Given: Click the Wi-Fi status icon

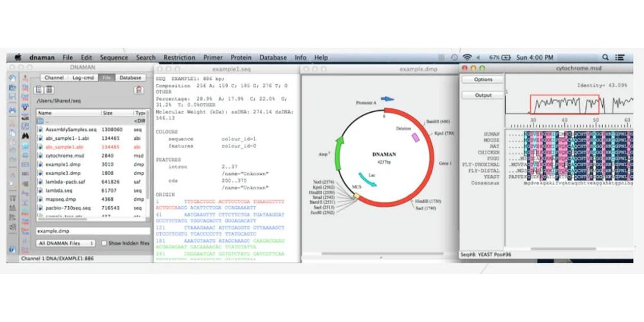Looking at the screenshot, I should [x=467, y=57].
